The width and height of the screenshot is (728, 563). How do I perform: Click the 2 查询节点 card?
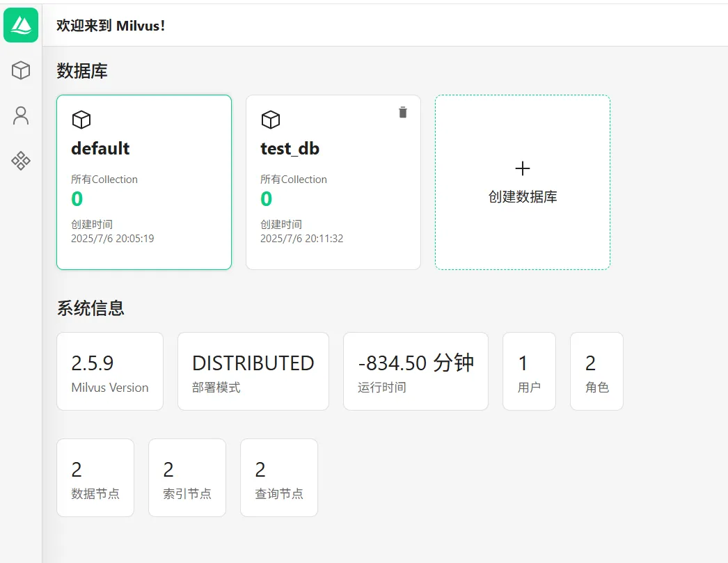[x=279, y=477]
